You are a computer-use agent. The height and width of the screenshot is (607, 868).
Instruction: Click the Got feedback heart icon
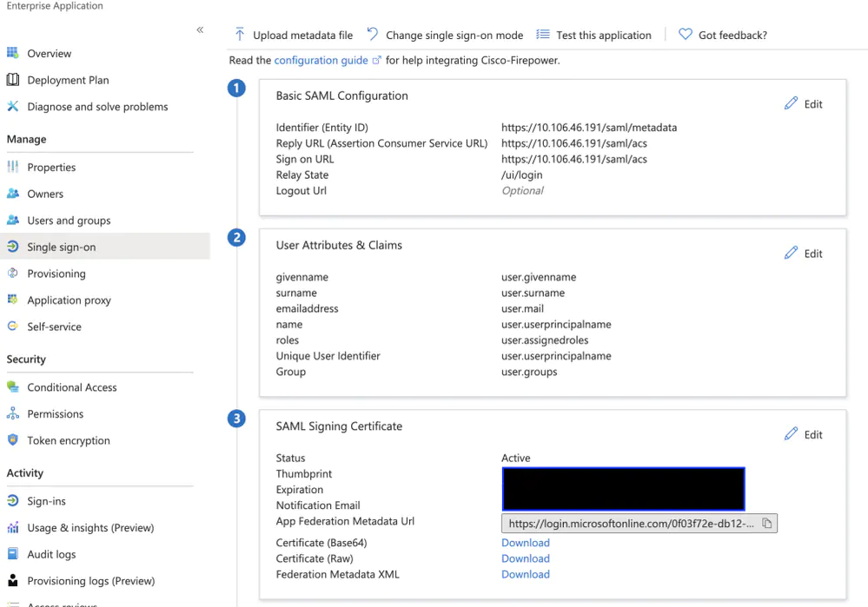[x=686, y=35]
